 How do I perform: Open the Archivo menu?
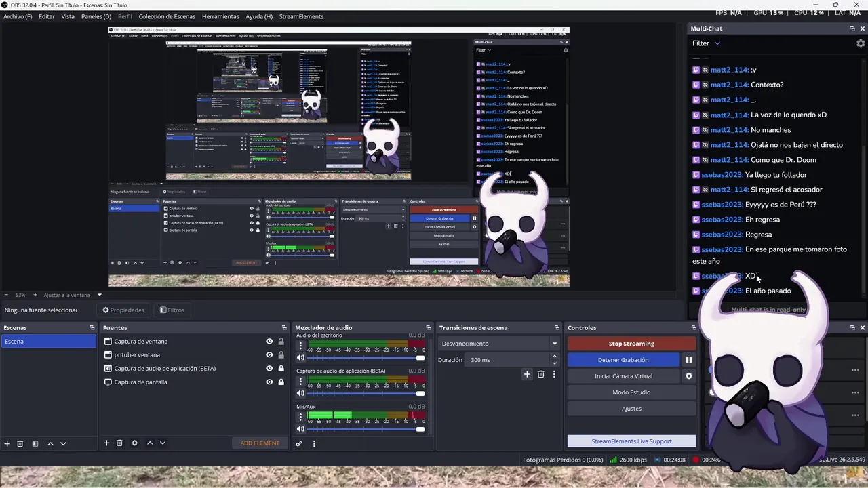[18, 16]
